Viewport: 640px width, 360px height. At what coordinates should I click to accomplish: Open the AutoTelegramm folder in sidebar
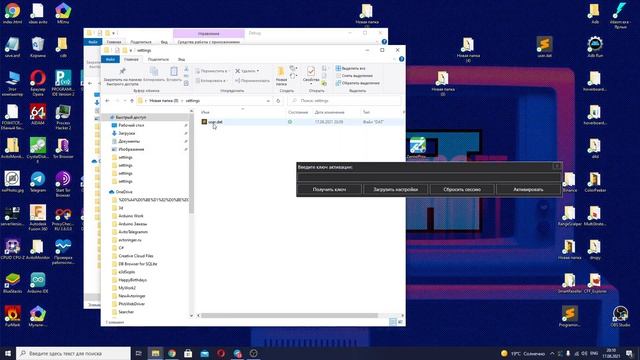(133, 232)
